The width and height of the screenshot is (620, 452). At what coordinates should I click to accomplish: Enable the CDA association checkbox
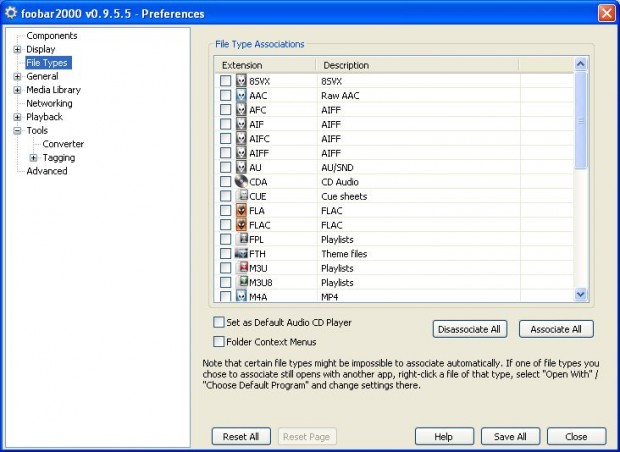pos(225,182)
